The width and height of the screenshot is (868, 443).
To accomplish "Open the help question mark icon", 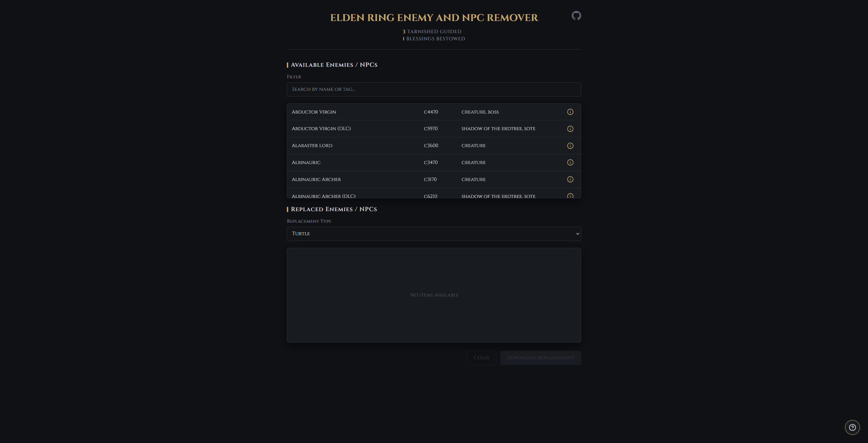I will click(x=852, y=427).
